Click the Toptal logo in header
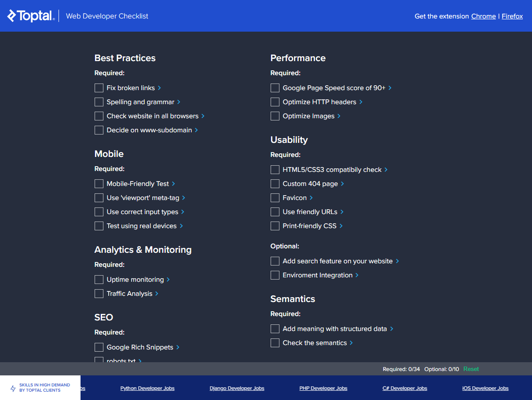The height and width of the screenshot is (400, 532). click(31, 16)
